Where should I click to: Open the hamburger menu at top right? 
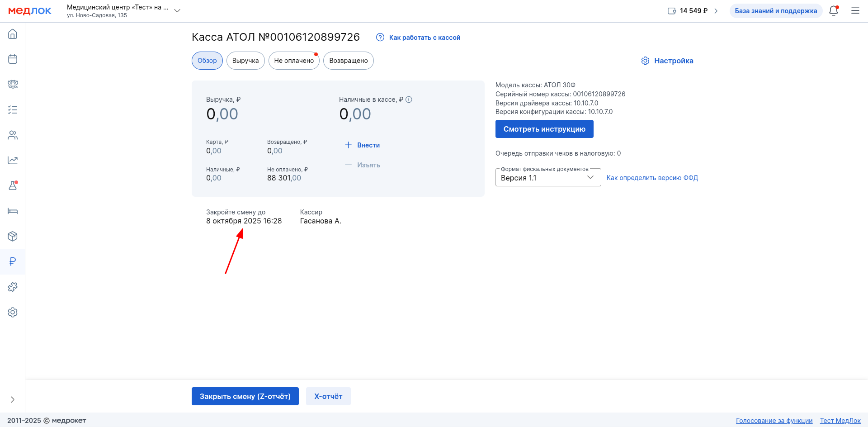[855, 11]
